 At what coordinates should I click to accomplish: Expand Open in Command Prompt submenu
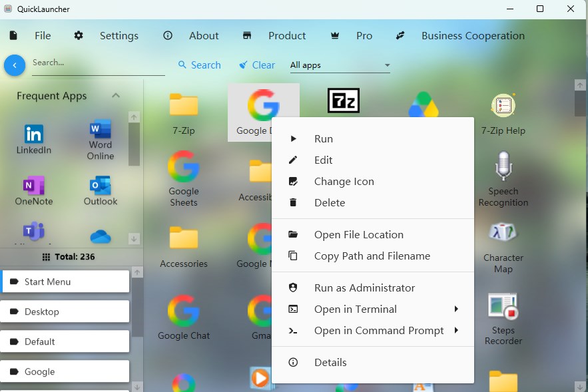373,331
